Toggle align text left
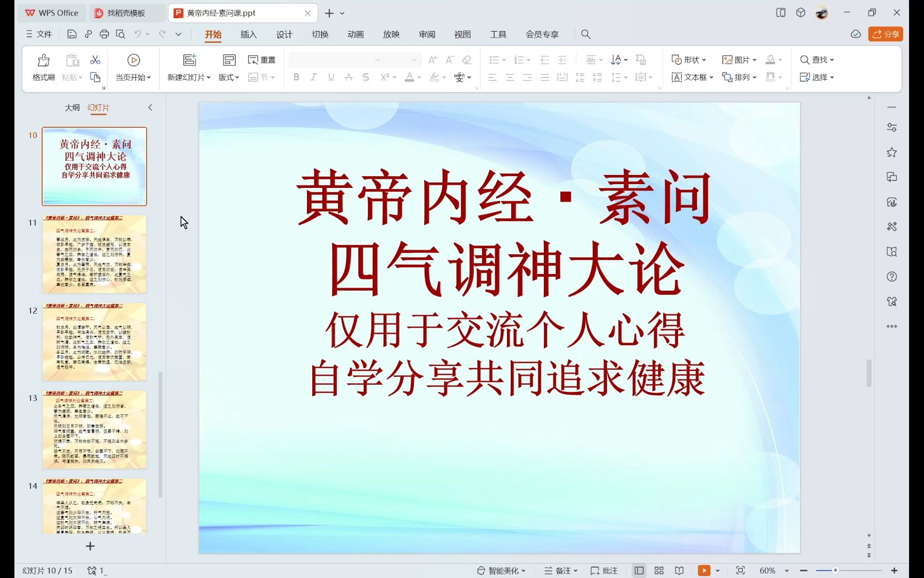Image resolution: width=924 pixels, height=578 pixels. (x=492, y=77)
